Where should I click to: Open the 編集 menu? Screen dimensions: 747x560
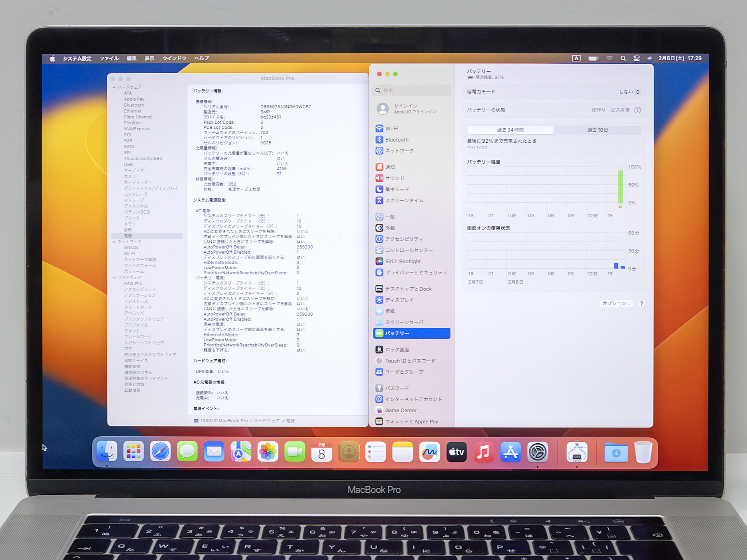132,58
